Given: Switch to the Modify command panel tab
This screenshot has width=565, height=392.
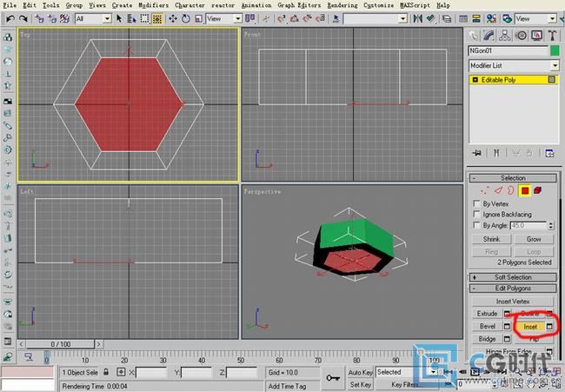Looking at the screenshot, I should [x=489, y=36].
